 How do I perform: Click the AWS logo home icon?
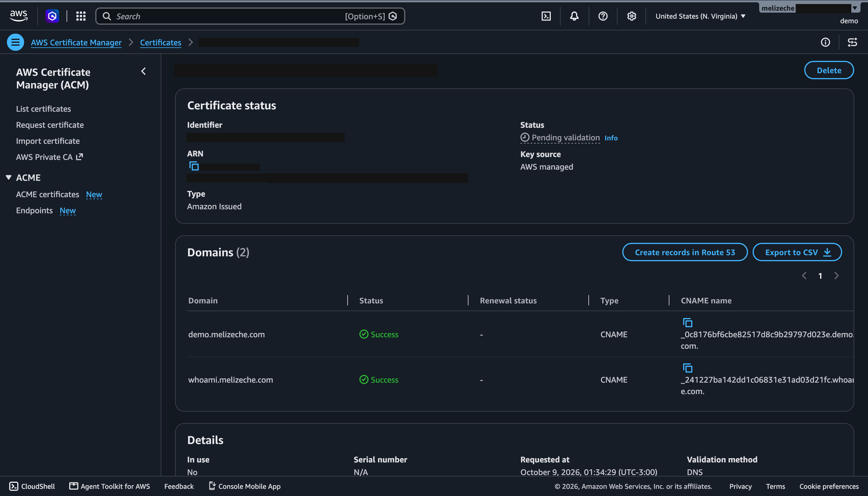pyautogui.click(x=19, y=16)
